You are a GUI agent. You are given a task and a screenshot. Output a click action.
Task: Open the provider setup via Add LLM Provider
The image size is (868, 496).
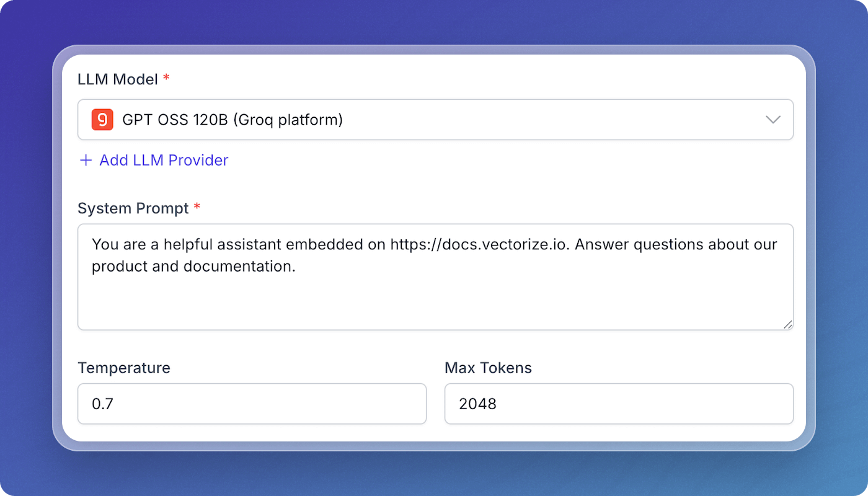162,160
